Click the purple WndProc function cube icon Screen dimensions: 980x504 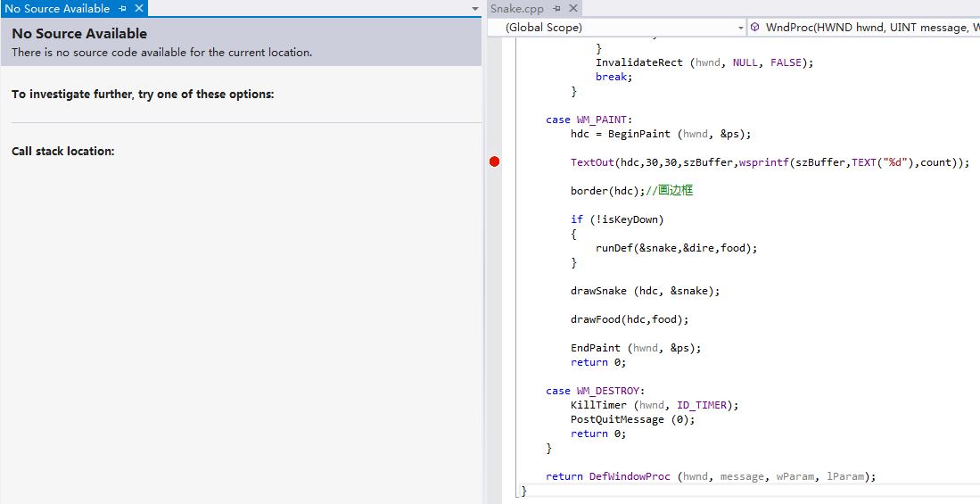click(755, 28)
